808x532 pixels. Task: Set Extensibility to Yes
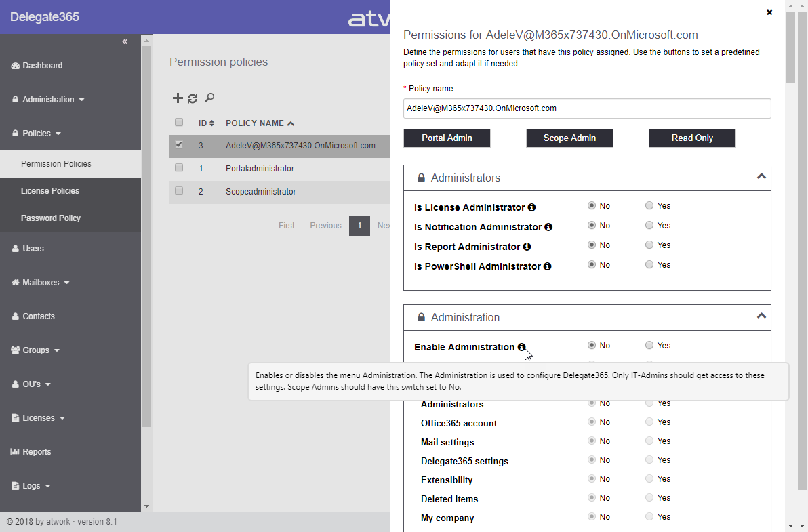click(649, 479)
